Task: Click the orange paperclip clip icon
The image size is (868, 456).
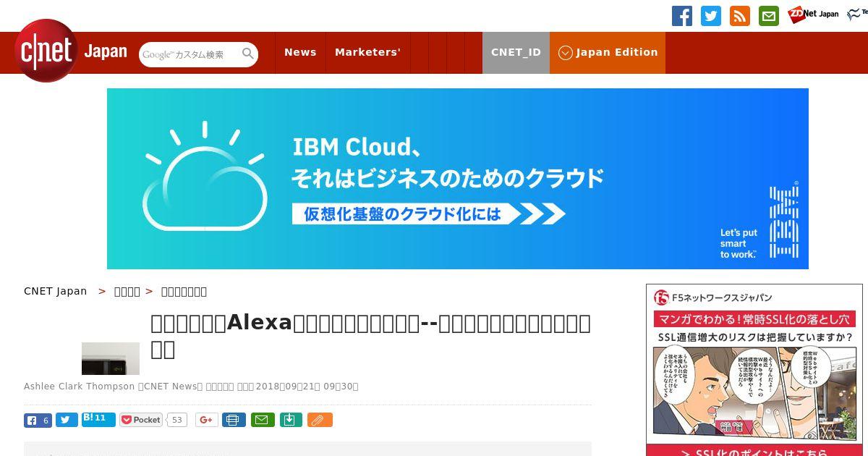Action: pyautogui.click(x=320, y=420)
